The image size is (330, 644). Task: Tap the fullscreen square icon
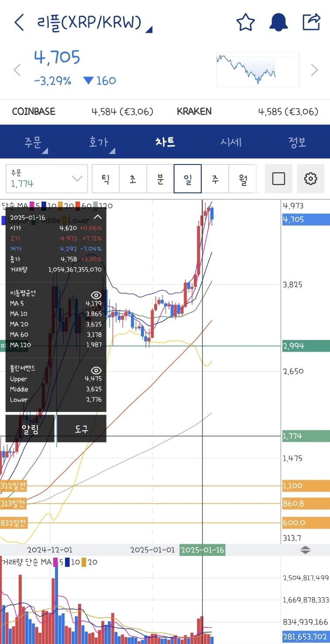coord(278,178)
